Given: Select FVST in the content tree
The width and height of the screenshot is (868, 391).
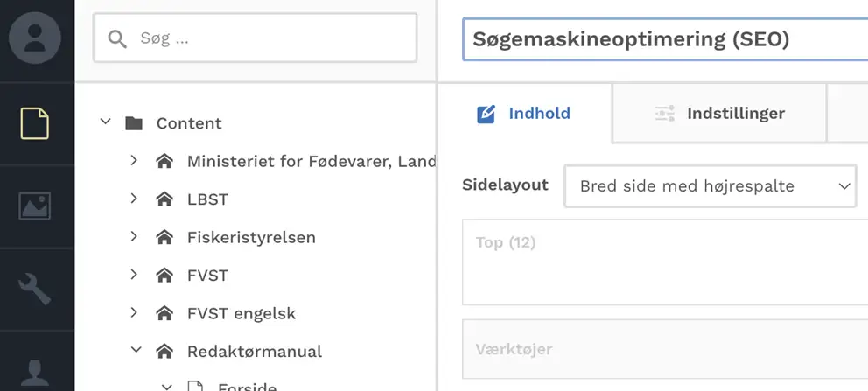Looking at the screenshot, I should (x=207, y=276).
